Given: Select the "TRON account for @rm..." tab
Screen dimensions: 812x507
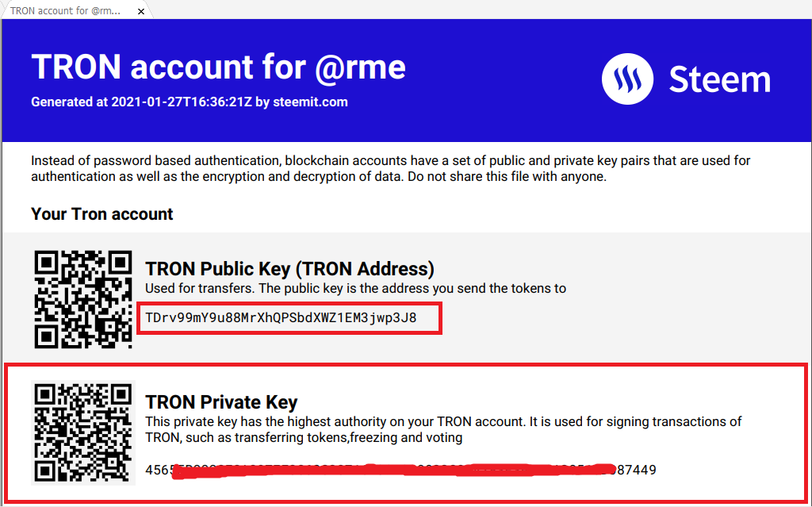Looking at the screenshot, I should pos(65,11).
